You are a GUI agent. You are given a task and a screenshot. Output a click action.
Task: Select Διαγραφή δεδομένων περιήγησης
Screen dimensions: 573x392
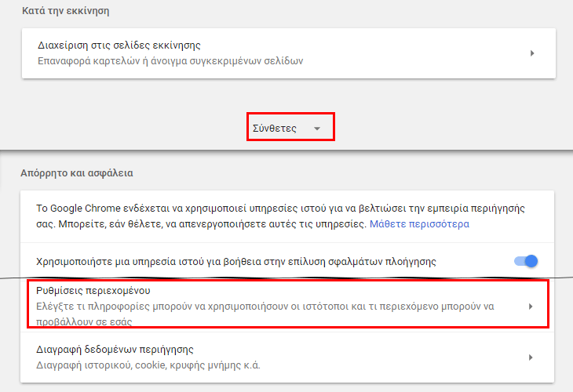115,349
